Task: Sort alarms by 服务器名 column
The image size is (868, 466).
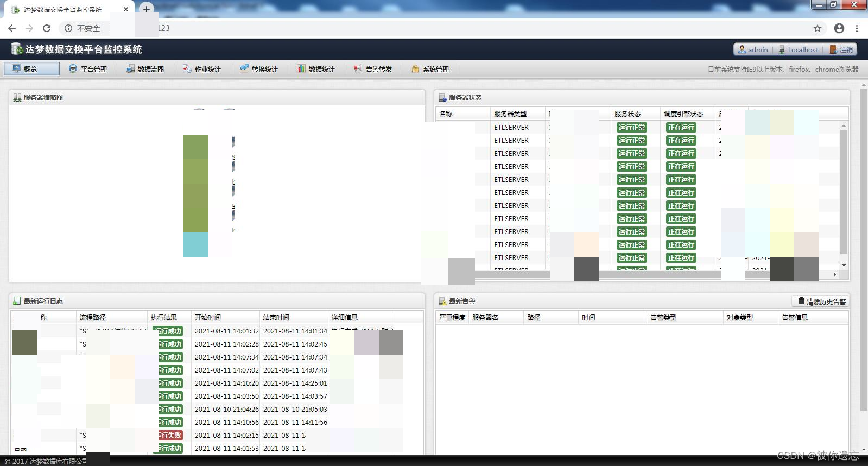Action: tap(496, 318)
